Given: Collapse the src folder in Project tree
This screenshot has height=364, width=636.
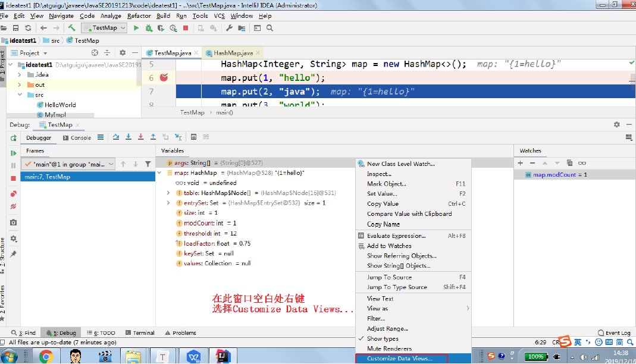Looking at the screenshot, I should tap(20, 95).
